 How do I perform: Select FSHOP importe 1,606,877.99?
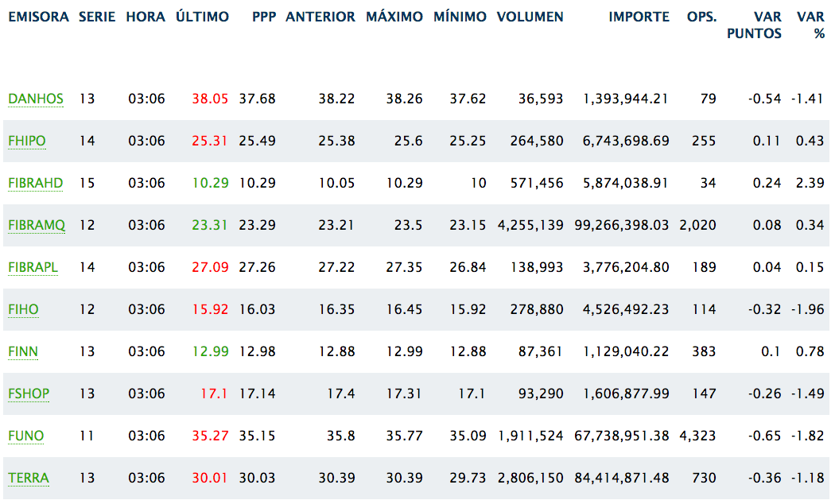(x=626, y=394)
